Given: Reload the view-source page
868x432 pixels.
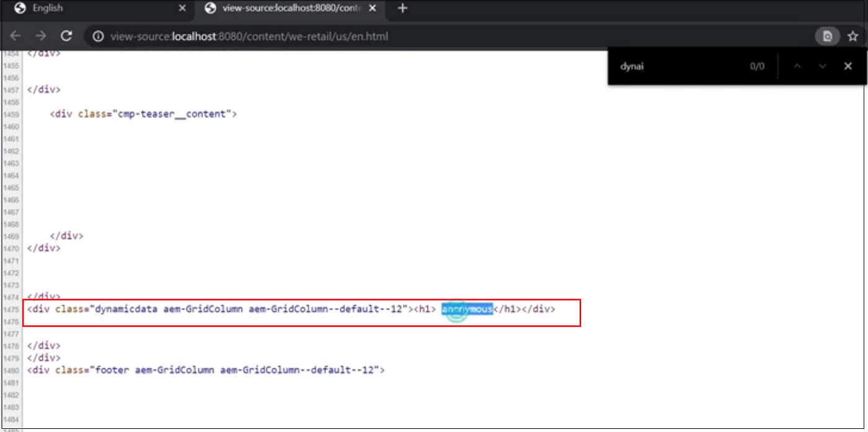Looking at the screenshot, I should point(66,36).
